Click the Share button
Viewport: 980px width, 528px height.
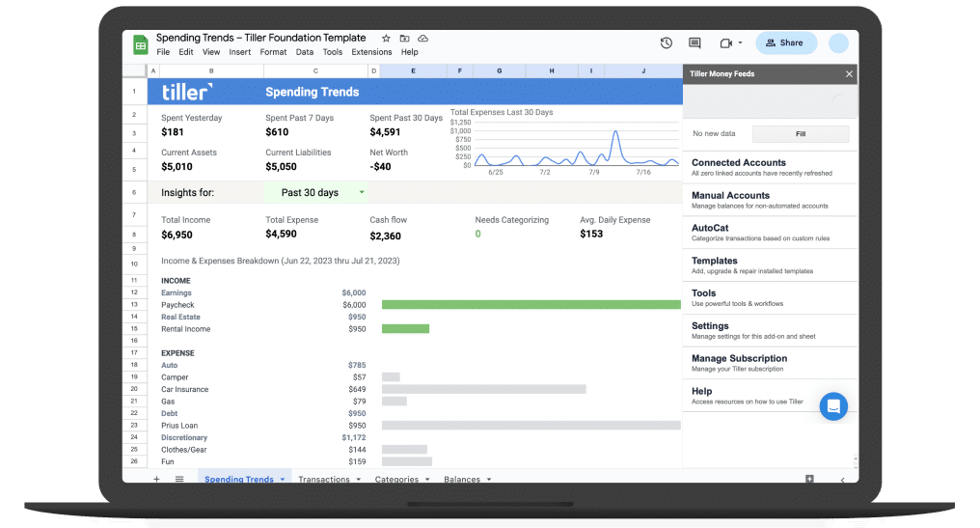(785, 42)
